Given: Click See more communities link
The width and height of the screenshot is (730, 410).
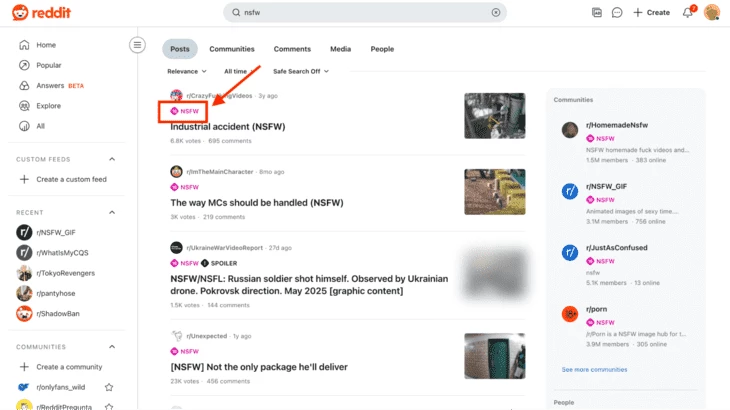Looking at the screenshot, I should tap(594, 370).
